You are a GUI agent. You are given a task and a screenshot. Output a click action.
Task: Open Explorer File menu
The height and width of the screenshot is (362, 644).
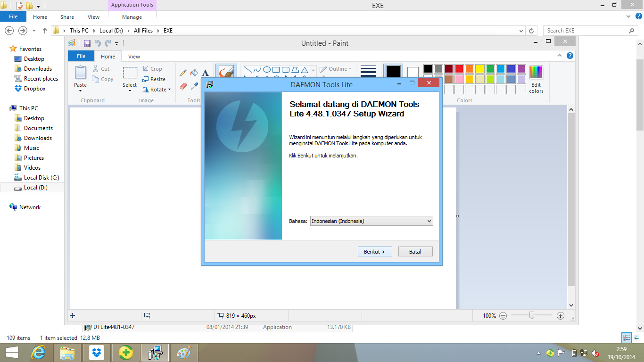point(13,16)
